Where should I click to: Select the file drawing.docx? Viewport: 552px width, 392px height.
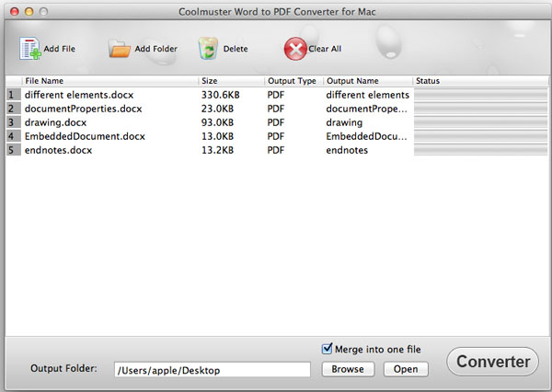click(x=55, y=122)
